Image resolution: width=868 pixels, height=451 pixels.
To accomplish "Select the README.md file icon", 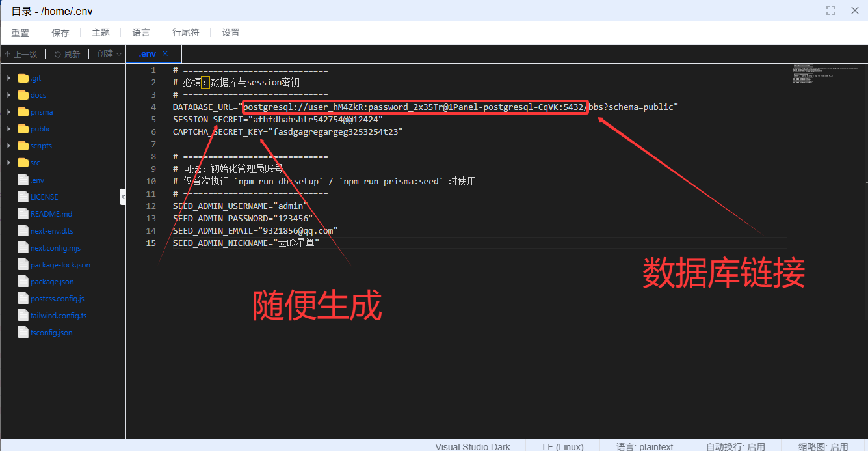I will 23,214.
